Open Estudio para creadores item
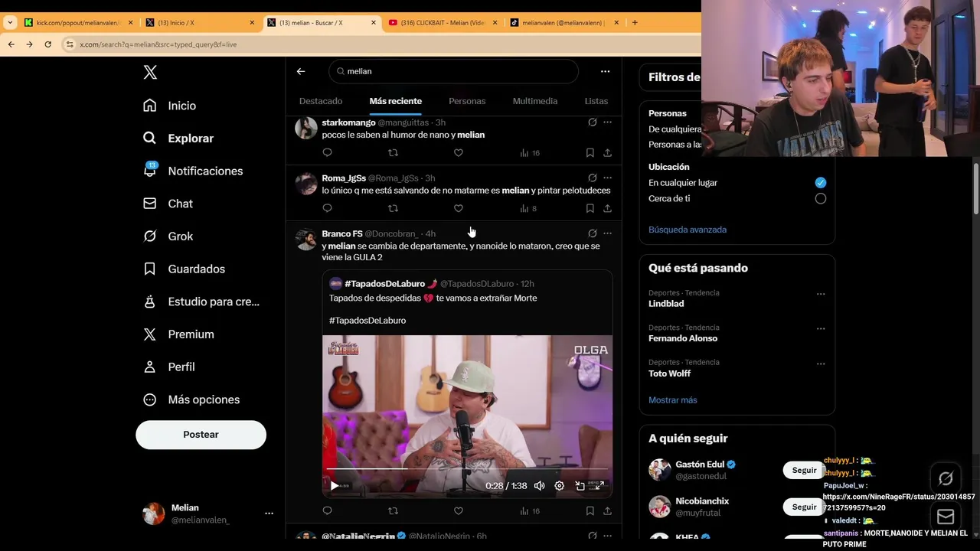980x551 pixels. [201, 302]
